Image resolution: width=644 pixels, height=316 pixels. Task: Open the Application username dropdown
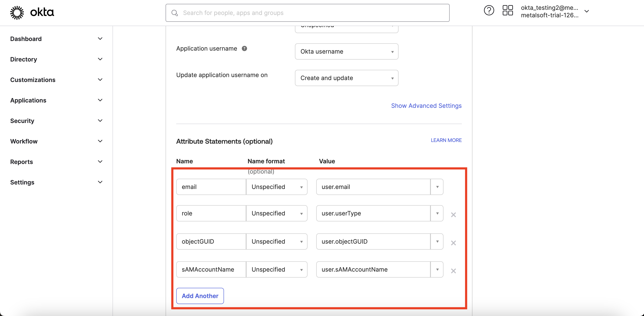[346, 52]
